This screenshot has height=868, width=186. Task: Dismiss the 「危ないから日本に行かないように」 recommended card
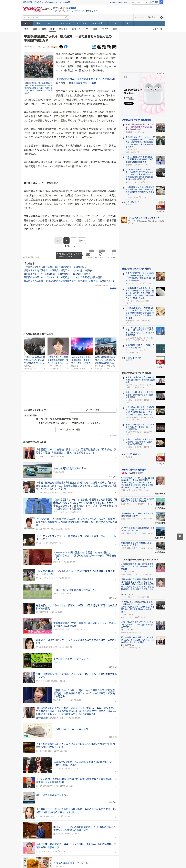click(44, 369)
